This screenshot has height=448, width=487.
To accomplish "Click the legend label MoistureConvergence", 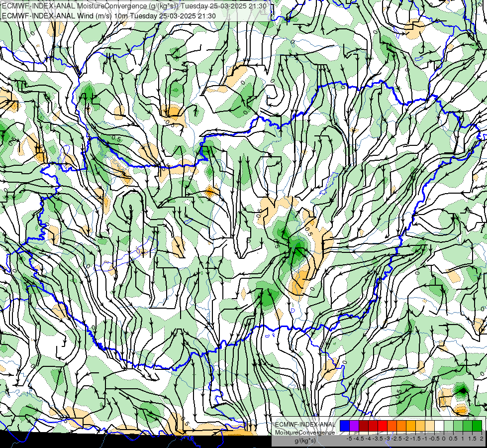I will click(x=305, y=433).
